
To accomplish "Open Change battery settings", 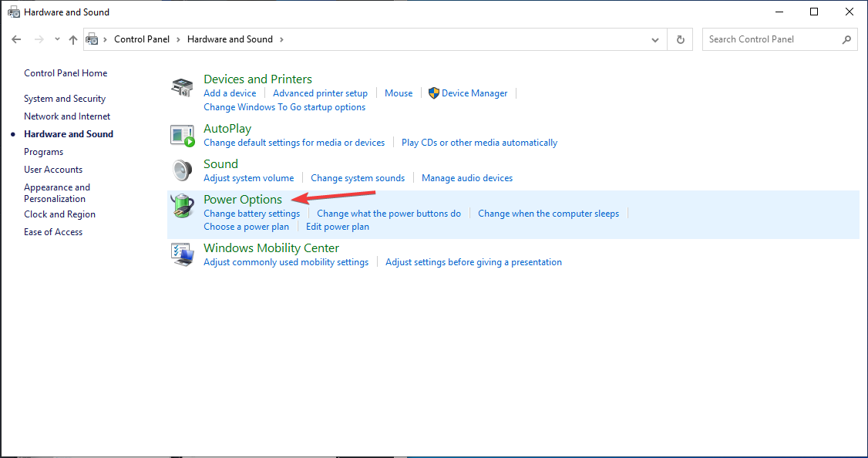I will click(252, 213).
